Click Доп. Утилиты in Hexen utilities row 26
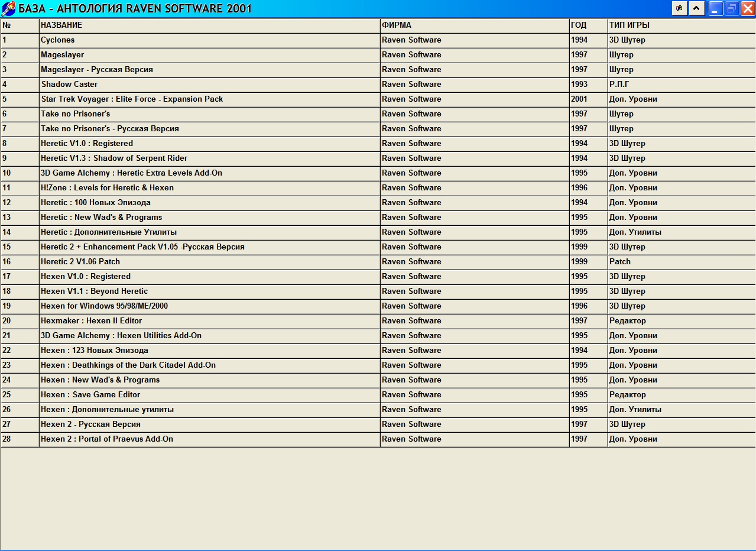Image resolution: width=756 pixels, height=551 pixels. [635, 410]
